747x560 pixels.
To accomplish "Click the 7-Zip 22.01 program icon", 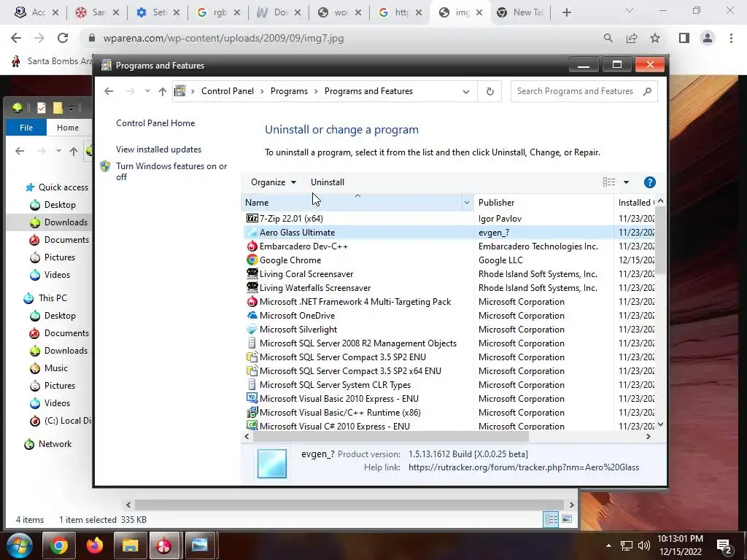I will (252, 218).
